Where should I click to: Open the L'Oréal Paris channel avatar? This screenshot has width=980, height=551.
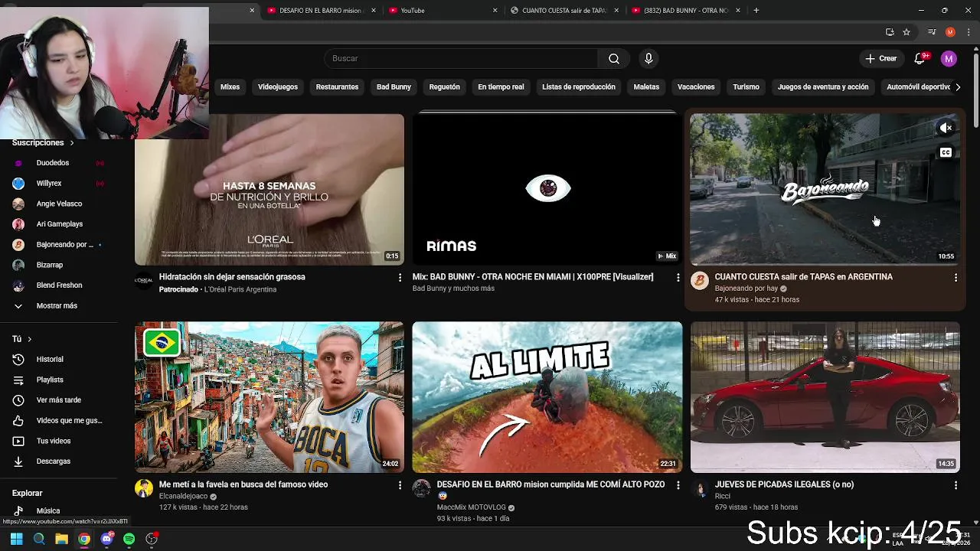coord(144,280)
